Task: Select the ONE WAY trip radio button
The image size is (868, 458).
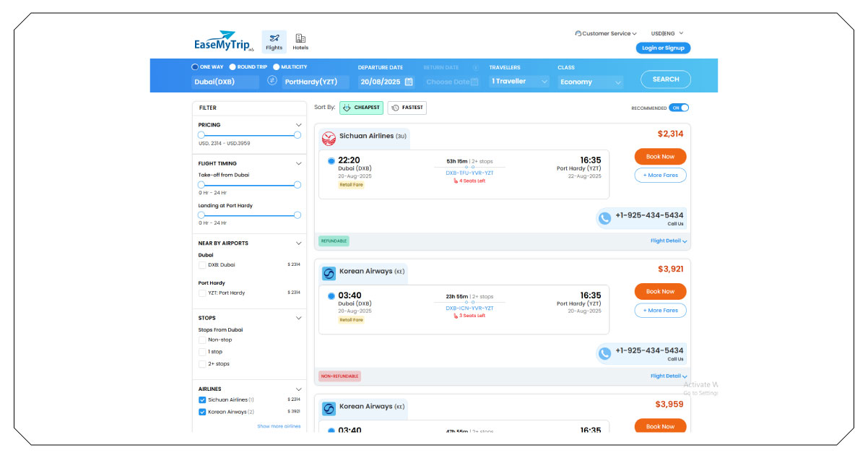Action: (x=194, y=66)
